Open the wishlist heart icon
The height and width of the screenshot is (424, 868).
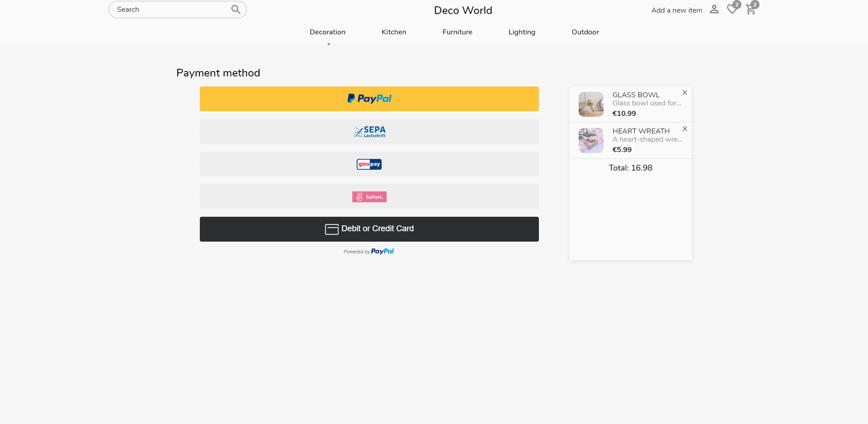(732, 9)
